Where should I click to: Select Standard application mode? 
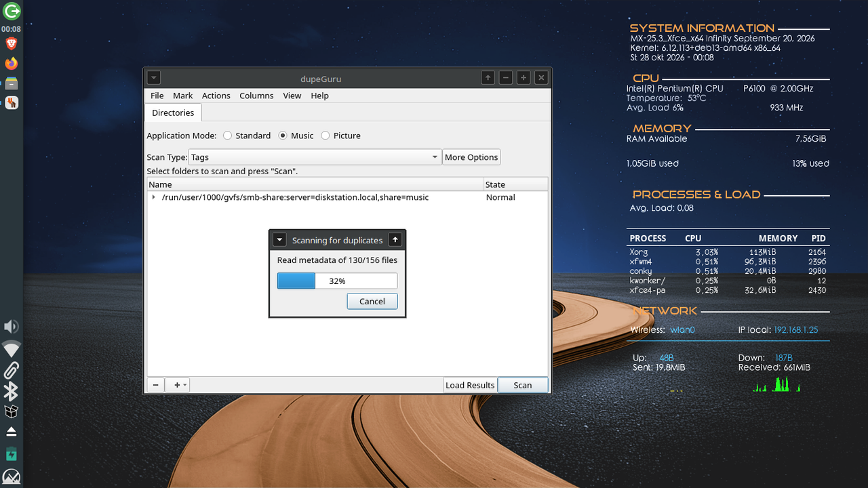coord(247,136)
